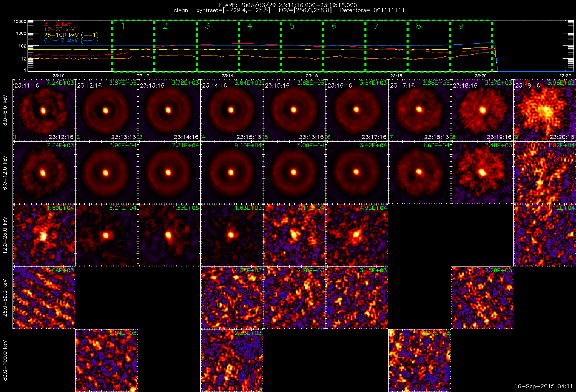Select the 3.0-6.0 keV image at 23:13:16
576x392 pixels.
point(169,110)
